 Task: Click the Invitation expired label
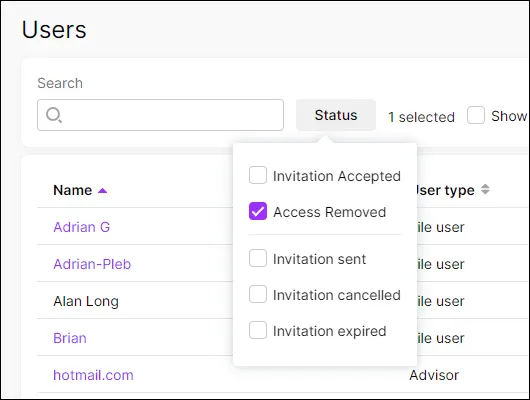[330, 331]
